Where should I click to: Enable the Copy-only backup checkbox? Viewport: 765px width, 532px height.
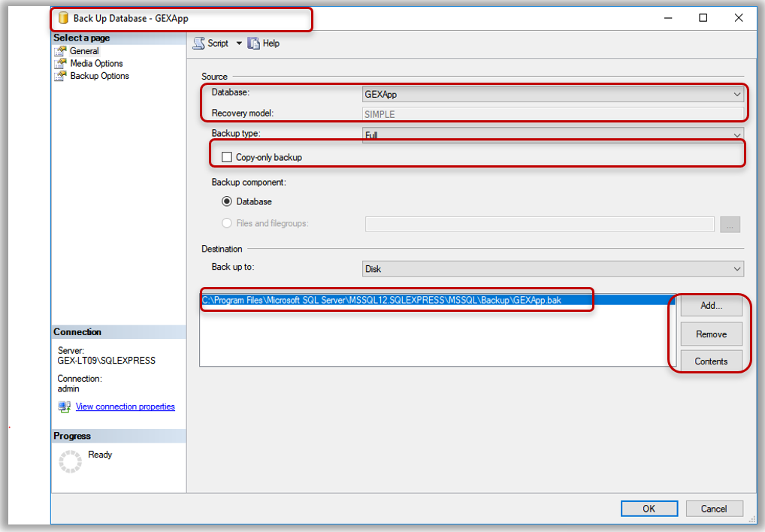click(227, 157)
